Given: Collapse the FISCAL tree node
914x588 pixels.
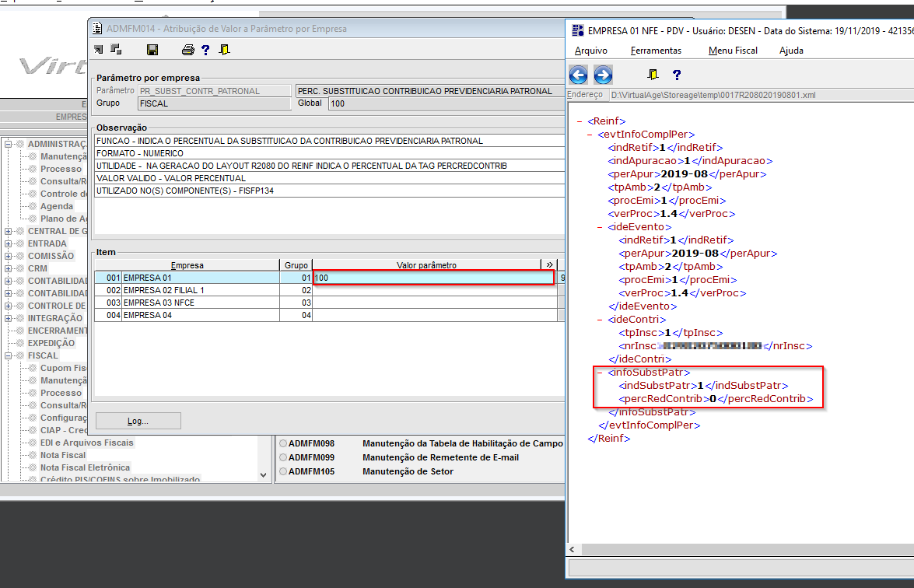Looking at the screenshot, I should point(8,355).
